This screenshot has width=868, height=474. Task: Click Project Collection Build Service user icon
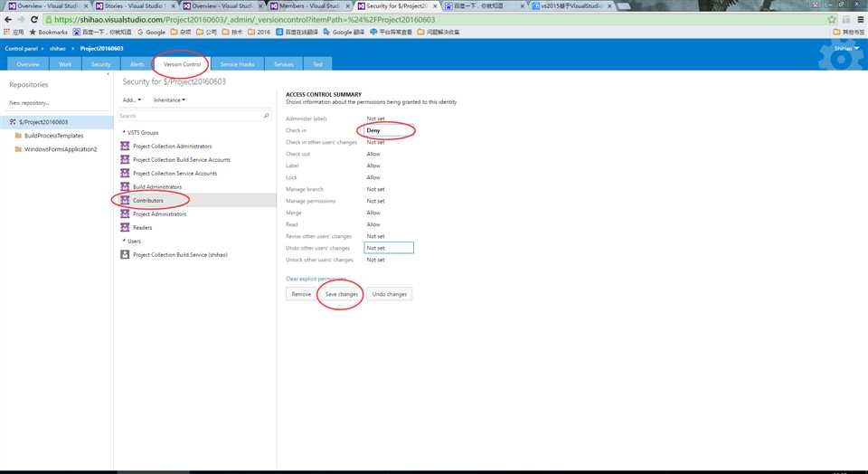pyautogui.click(x=125, y=255)
